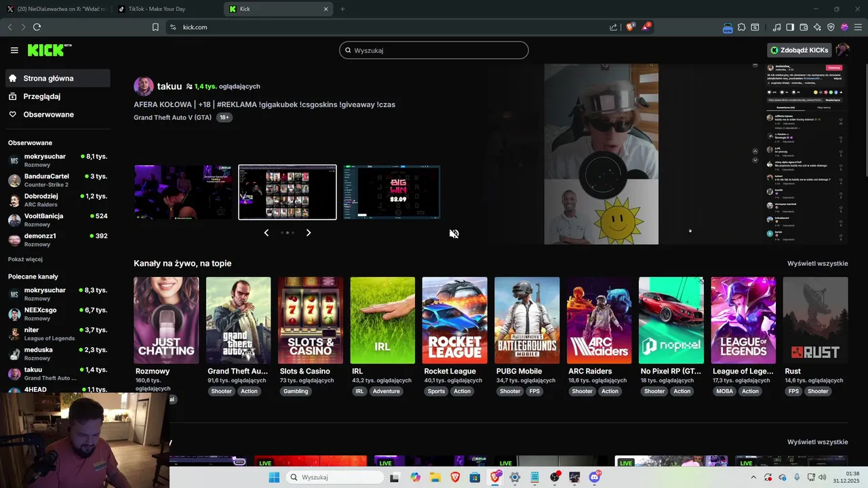Open the Leo AI sparkle icon
This screenshot has height=488, width=868.
tap(817, 27)
